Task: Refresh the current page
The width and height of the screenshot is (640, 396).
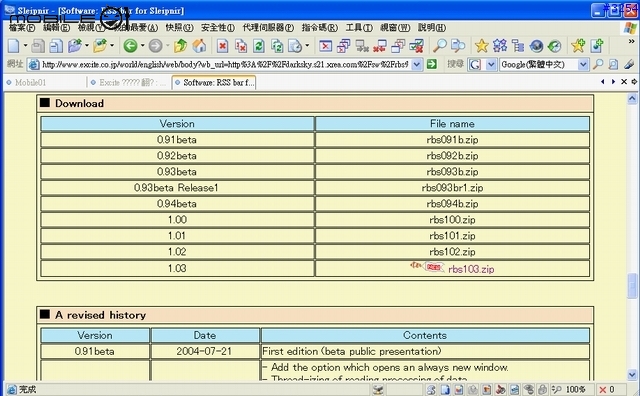Action: (259, 46)
